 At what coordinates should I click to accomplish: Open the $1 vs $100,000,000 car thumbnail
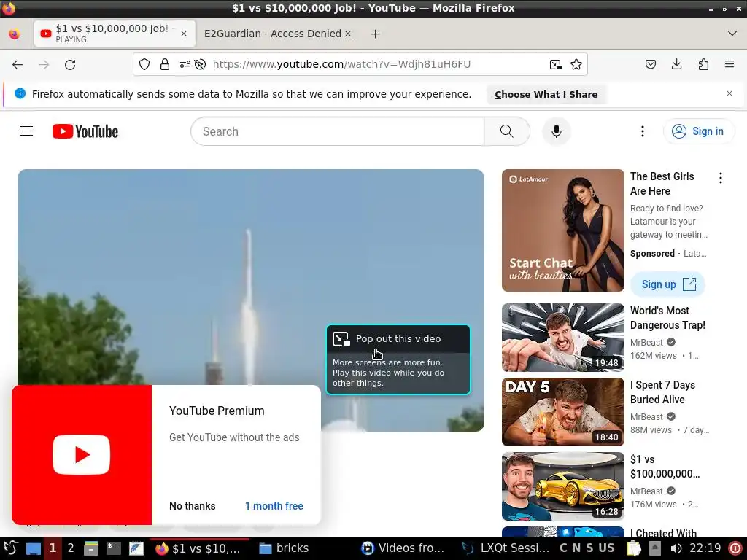(562, 486)
